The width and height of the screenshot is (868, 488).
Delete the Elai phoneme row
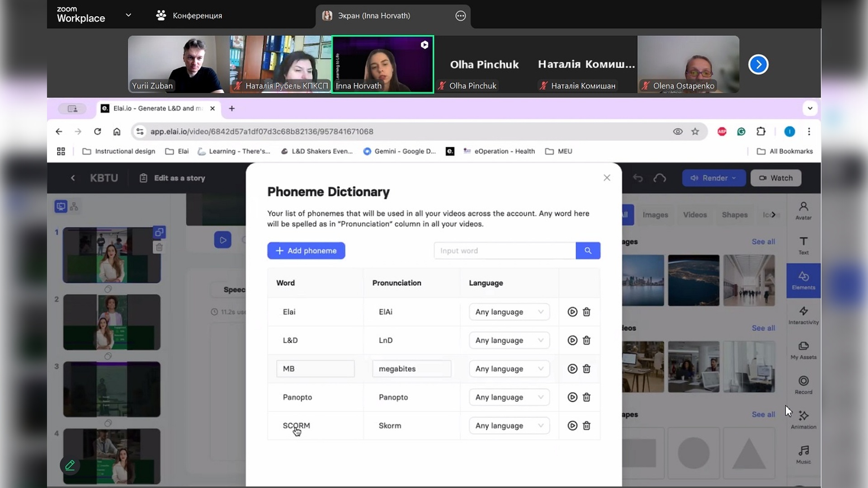(586, 312)
